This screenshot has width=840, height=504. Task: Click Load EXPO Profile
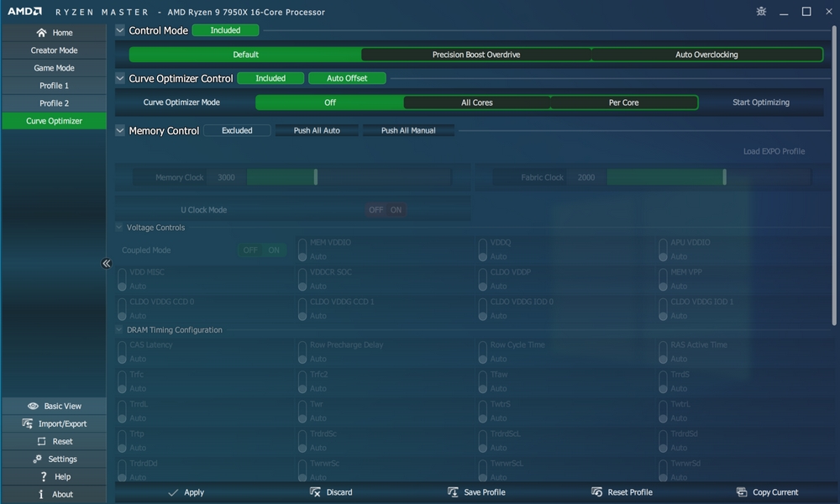coord(774,151)
